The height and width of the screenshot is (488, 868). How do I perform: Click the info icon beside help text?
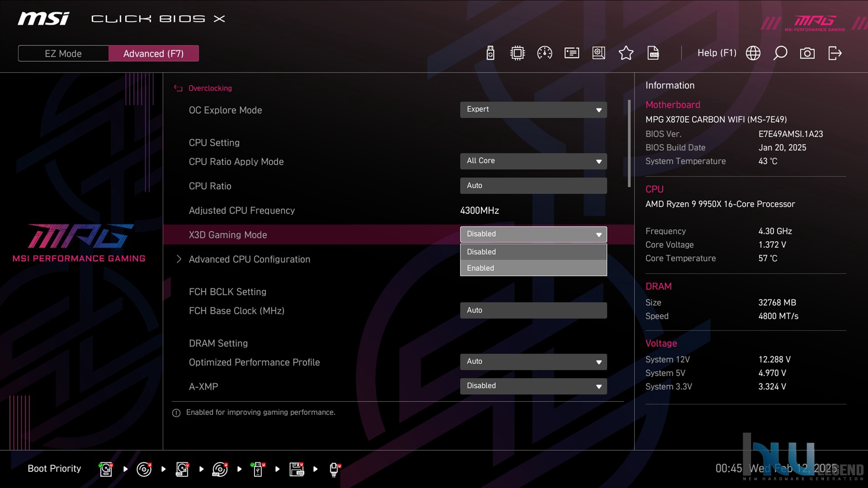176,413
